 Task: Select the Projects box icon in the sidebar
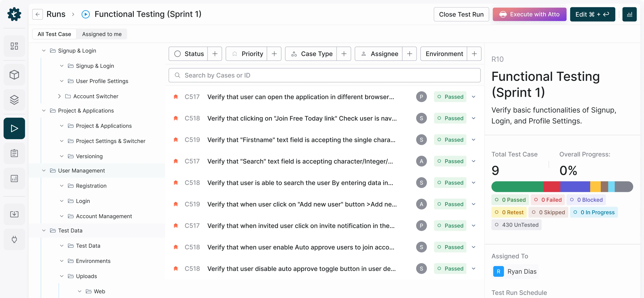(x=14, y=75)
